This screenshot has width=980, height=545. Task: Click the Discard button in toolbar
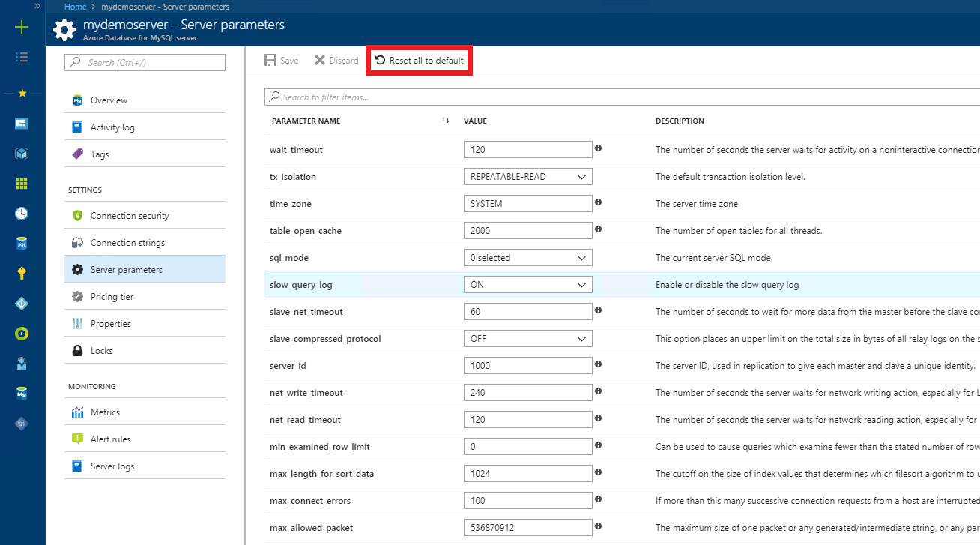click(x=336, y=60)
